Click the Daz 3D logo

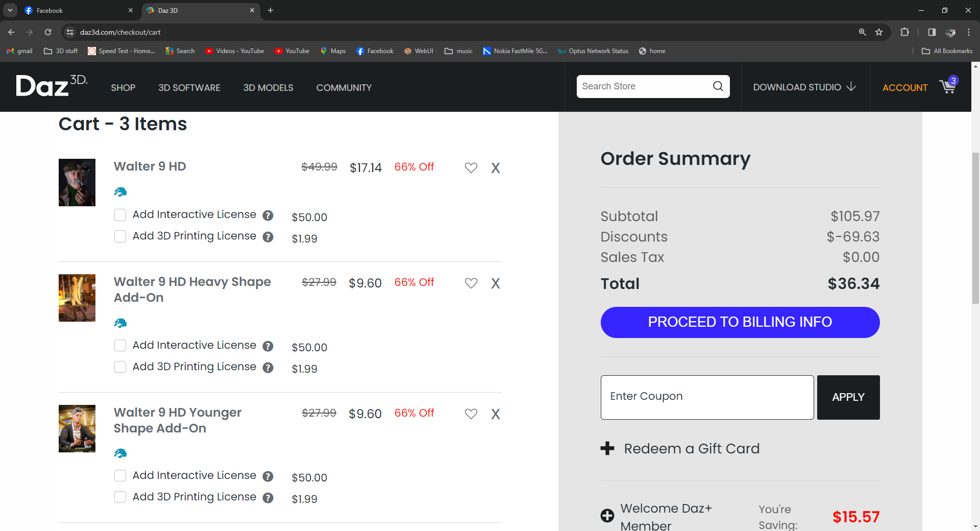click(52, 86)
